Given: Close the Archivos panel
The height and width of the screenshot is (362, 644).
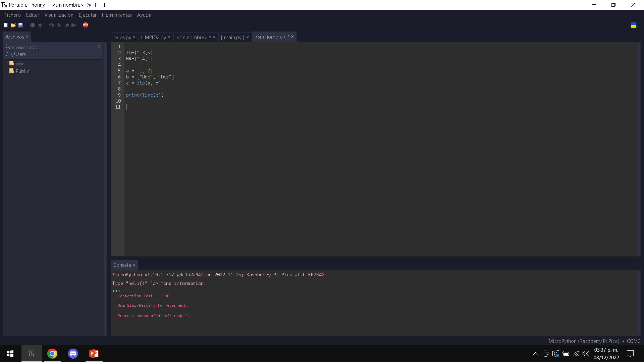Looking at the screenshot, I should [x=27, y=37].
